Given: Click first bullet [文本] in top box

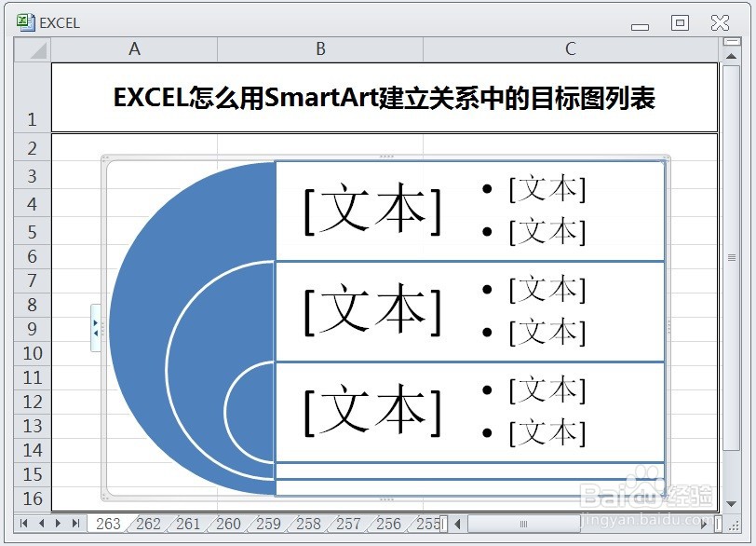Looking at the screenshot, I should 547,188.
